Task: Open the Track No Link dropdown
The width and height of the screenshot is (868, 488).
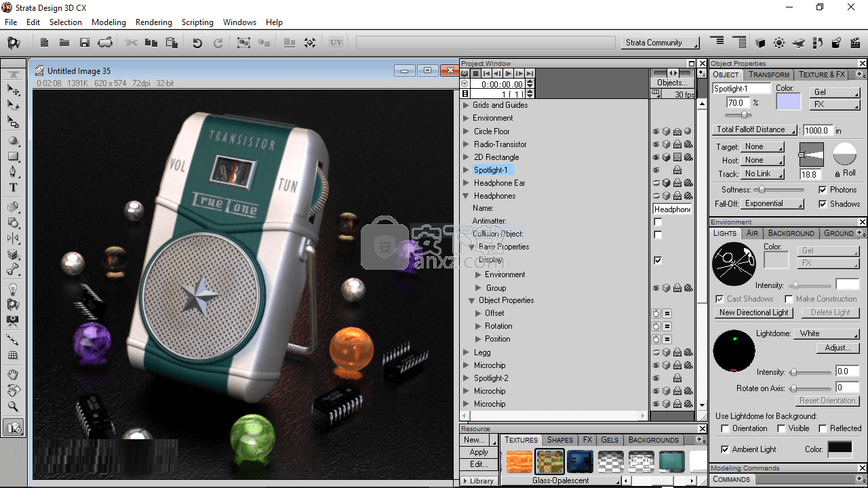Action: [762, 174]
